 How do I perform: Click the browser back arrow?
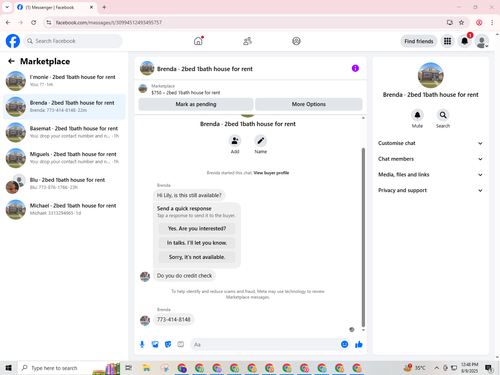click(x=8, y=22)
